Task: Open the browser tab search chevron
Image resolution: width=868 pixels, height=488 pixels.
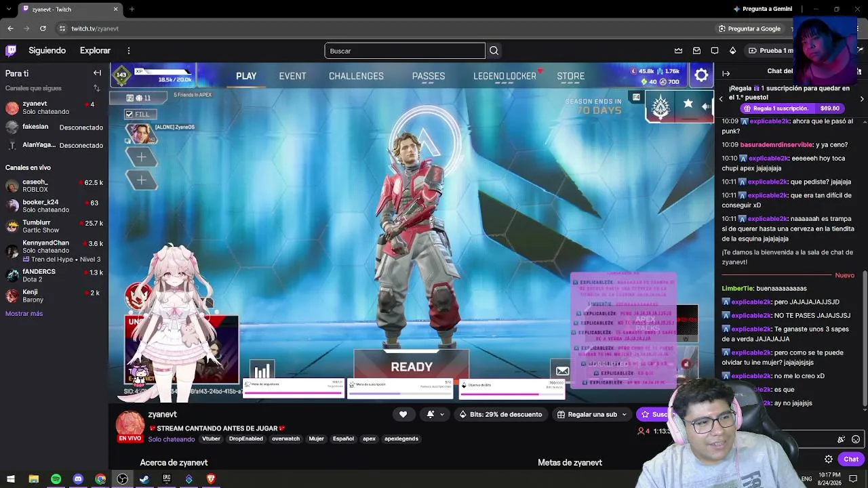Action: pyautogui.click(x=10, y=9)
